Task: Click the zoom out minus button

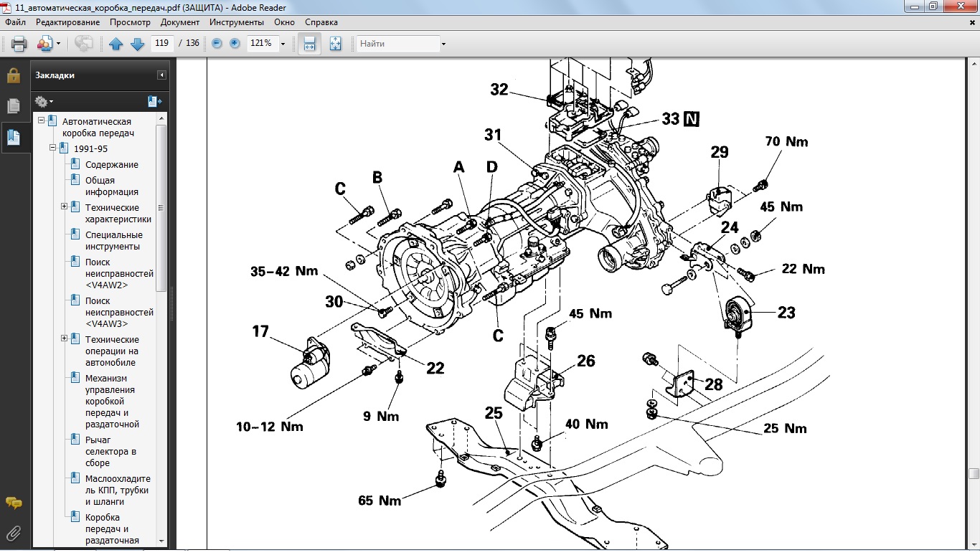Action: 217,44
